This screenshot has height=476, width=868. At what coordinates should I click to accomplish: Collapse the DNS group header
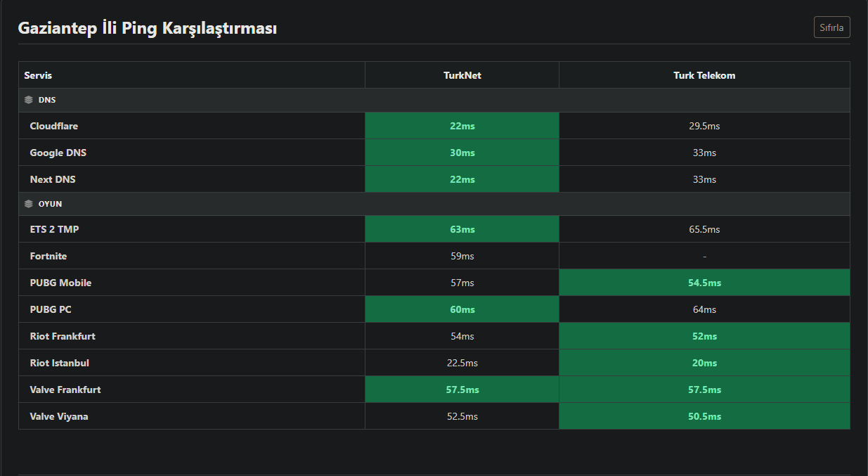(x=434, y=100)
